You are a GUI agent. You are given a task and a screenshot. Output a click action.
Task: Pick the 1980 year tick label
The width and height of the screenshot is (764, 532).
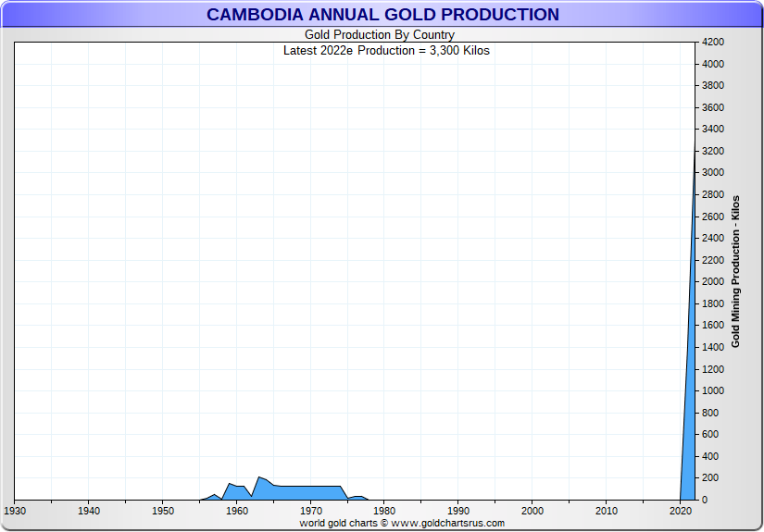(384, 511)
